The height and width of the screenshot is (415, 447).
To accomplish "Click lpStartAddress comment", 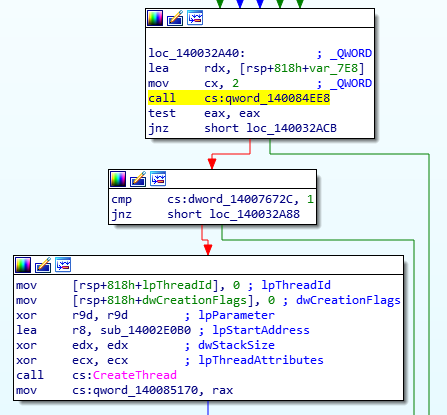I will (x=261, y=330).
